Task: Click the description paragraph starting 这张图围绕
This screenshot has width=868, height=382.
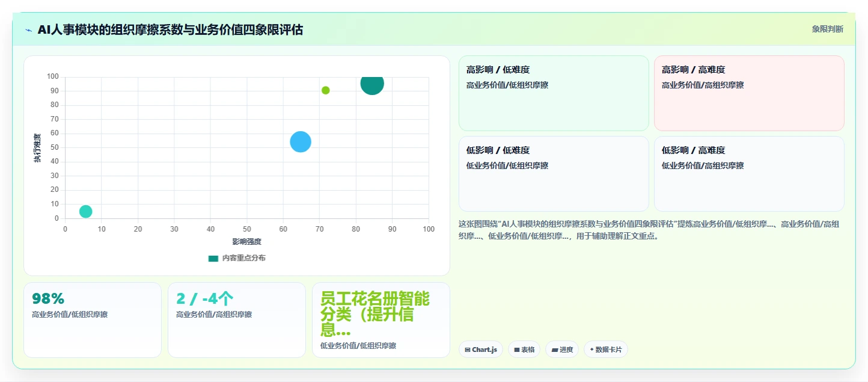Action: [x=649, y=230]
